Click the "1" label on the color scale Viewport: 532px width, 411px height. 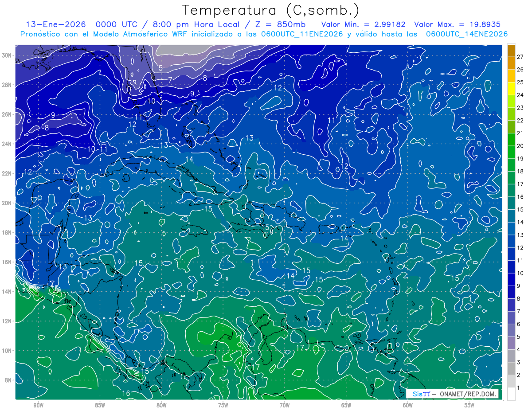click(x=519, y=388)
